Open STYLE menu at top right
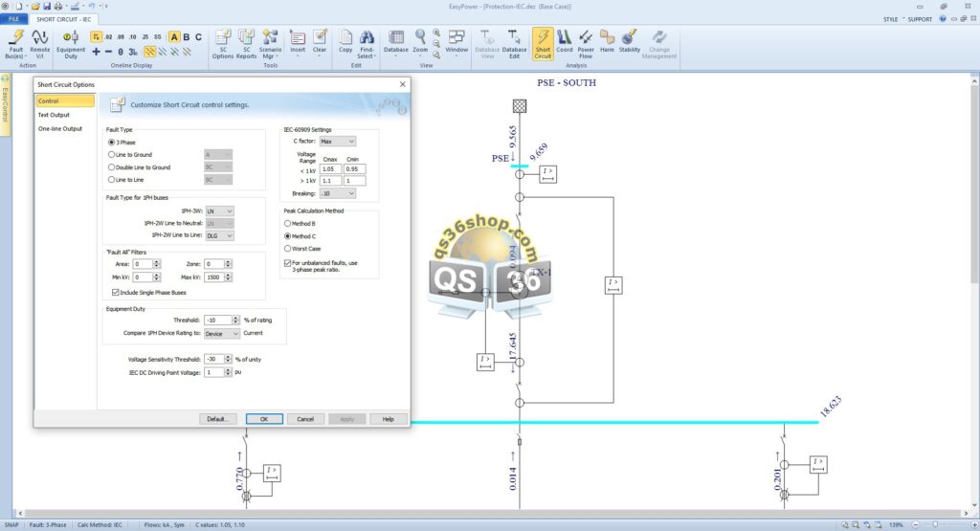The height and width of the screenshot is (531, 980). 891,19
